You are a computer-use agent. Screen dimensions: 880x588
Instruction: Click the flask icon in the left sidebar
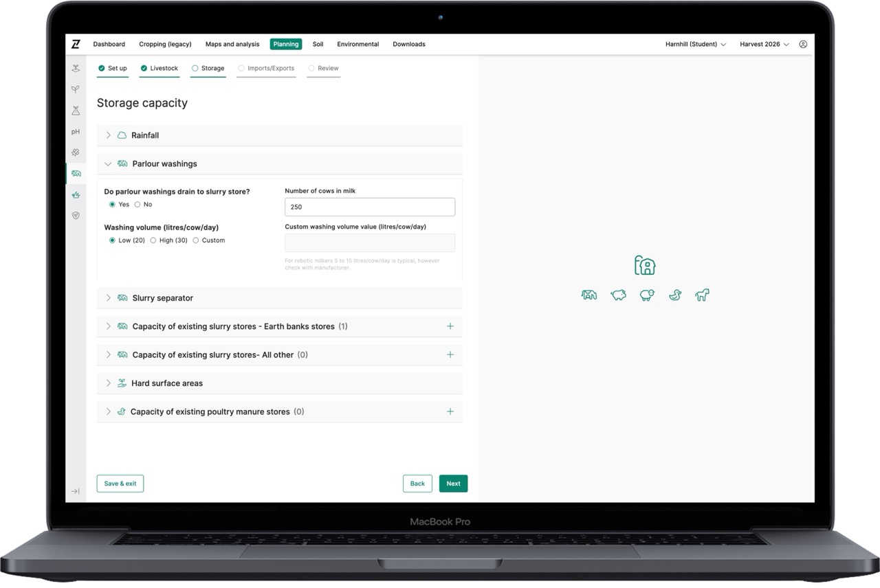(76, 111)
